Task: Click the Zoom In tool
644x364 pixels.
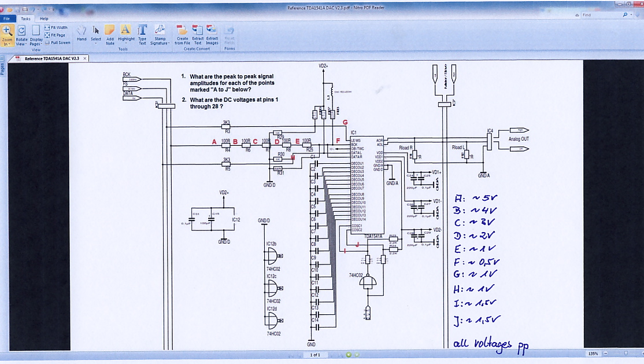Action: pyautogui.click(x=7, y=35)
